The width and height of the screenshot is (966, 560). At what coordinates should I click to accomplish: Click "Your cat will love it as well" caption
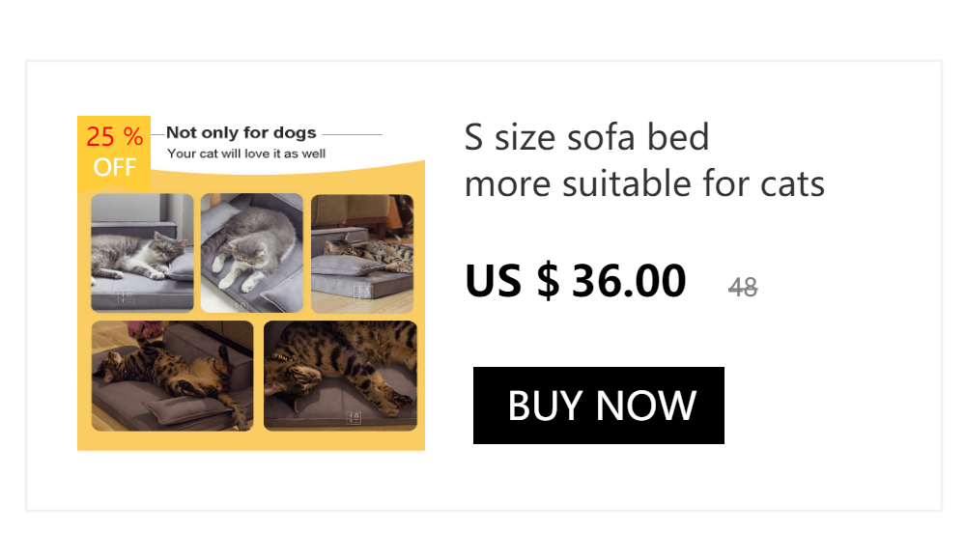click(x=246, y=154)
